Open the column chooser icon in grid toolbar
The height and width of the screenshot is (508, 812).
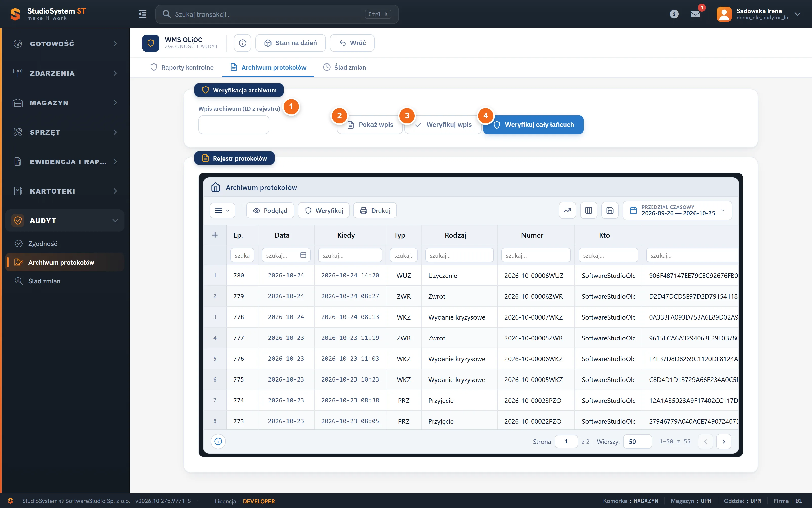pos(588,211)
